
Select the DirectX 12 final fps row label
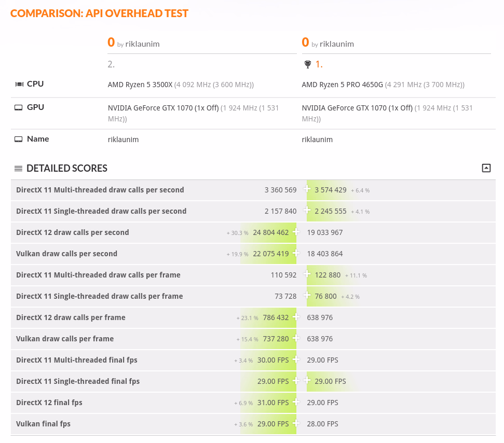point(49,403)
